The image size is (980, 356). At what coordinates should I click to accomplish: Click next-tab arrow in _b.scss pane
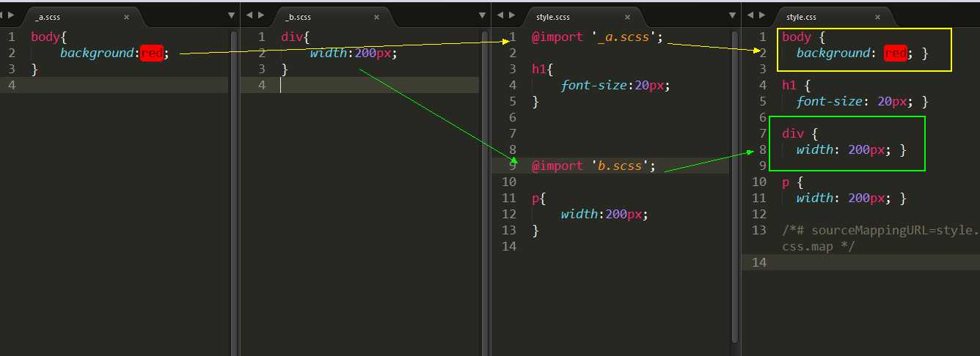click(x=261, y=15)
